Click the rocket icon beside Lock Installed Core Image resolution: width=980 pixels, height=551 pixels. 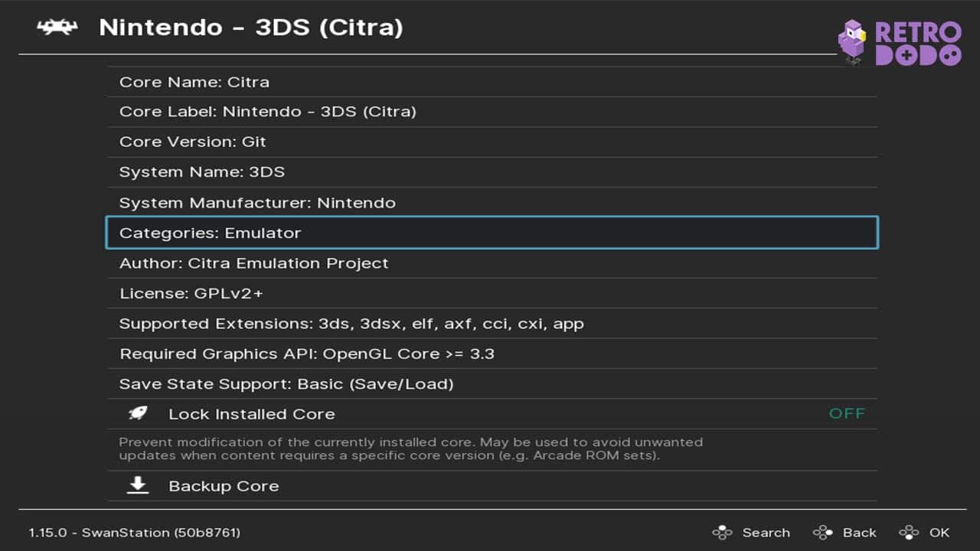[138, 413]
